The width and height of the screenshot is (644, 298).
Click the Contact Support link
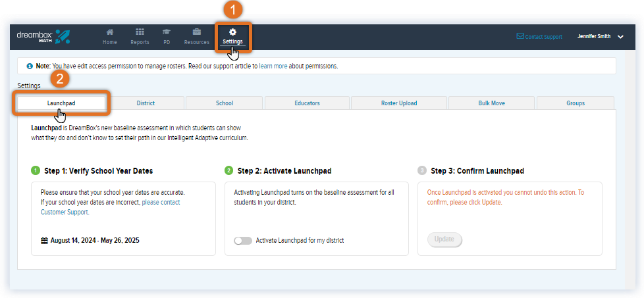(x=544, y=37)
